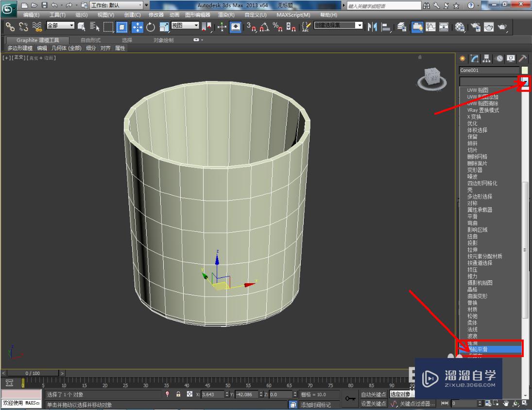The image size is (532, 410).
Task: Open the Material Editor icon
Action: [x=460, y=27]
